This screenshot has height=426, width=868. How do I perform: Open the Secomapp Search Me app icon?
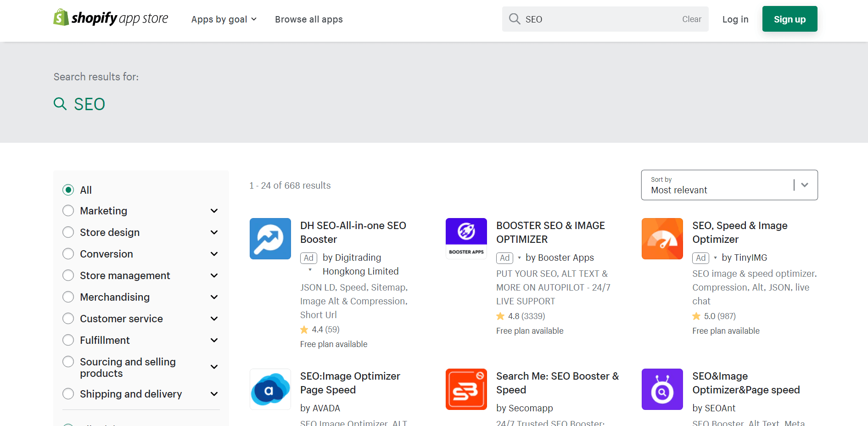[x=466, y=389]
